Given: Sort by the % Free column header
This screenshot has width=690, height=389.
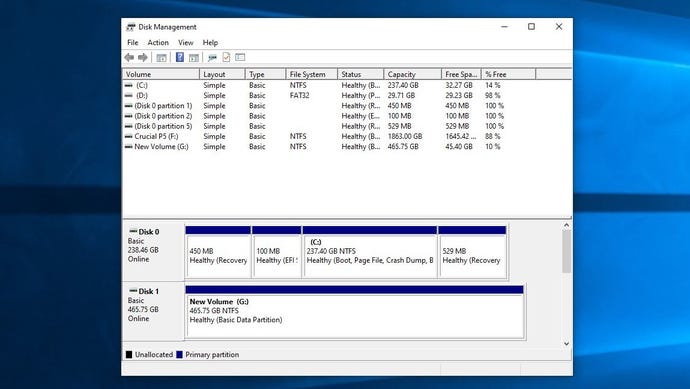Looking at the screenshot, I should pos(509,74).
